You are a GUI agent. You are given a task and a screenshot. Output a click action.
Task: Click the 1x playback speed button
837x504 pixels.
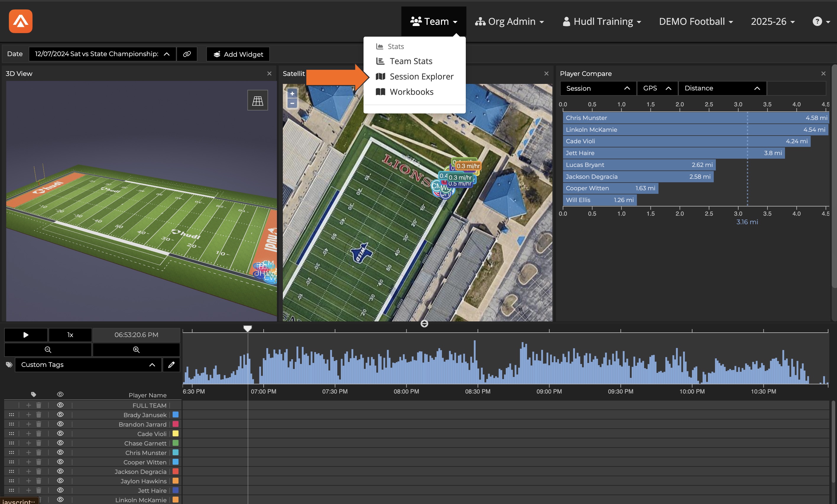coord(70,334)
